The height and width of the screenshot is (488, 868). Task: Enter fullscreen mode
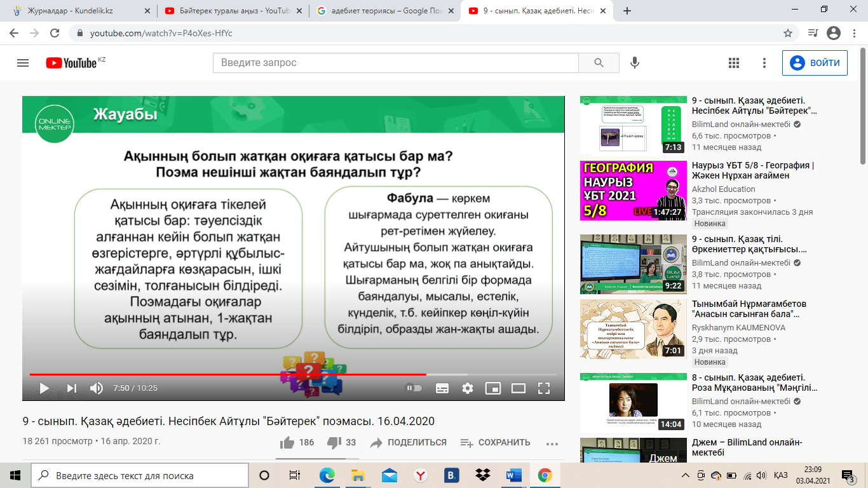(543, 388)
